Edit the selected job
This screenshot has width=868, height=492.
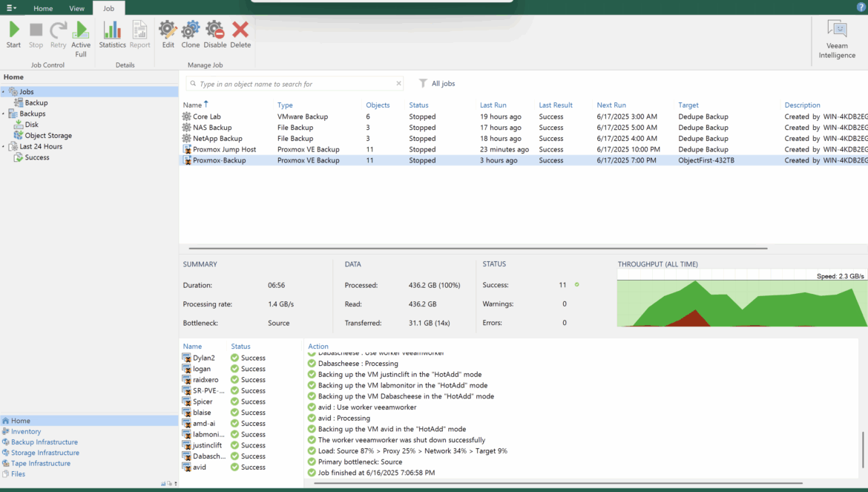pos(168,35)
